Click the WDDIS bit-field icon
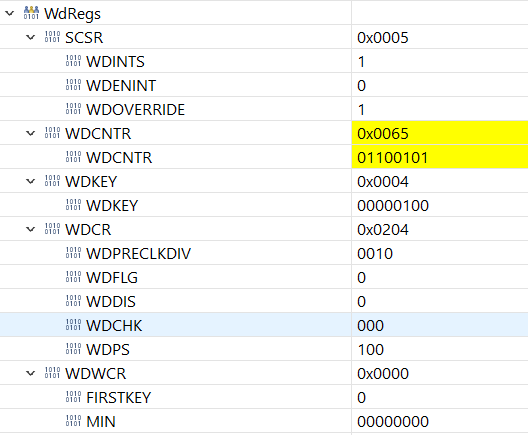The height and width of the screenshot is (435, 528). point(73,301)
